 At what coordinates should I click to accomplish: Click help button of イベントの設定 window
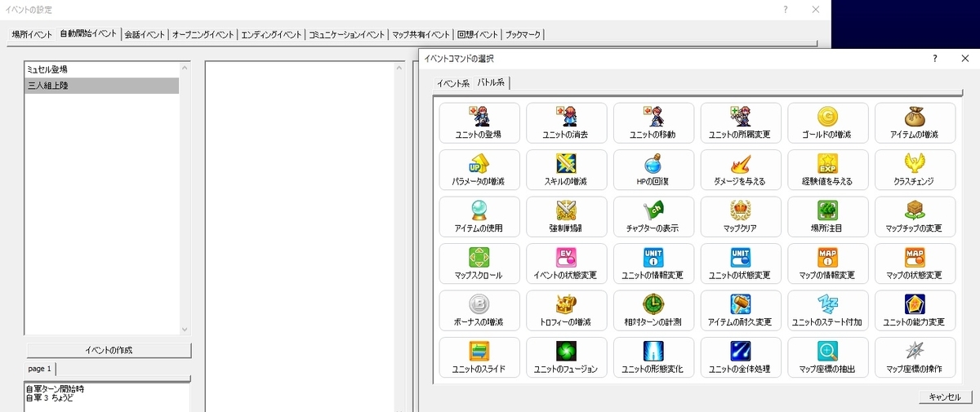pos(786,9)
